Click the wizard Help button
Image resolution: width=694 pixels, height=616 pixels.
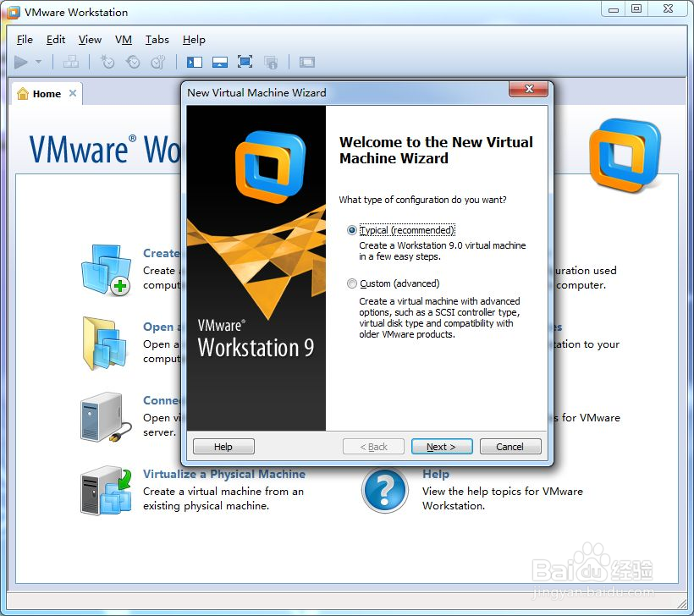223,447
